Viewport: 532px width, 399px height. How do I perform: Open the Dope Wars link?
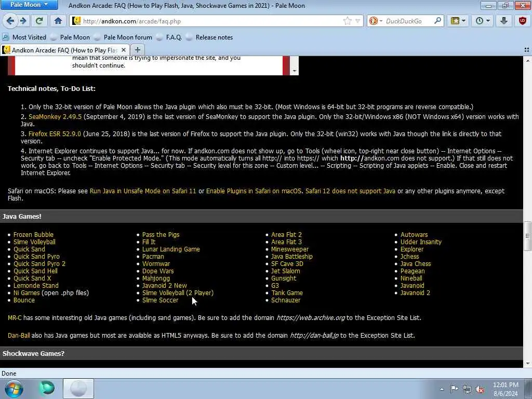click(x=158, y=271)
